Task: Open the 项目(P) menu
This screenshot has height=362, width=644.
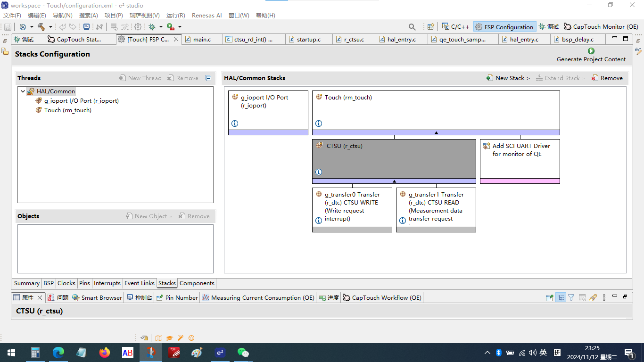Action: 114,15
